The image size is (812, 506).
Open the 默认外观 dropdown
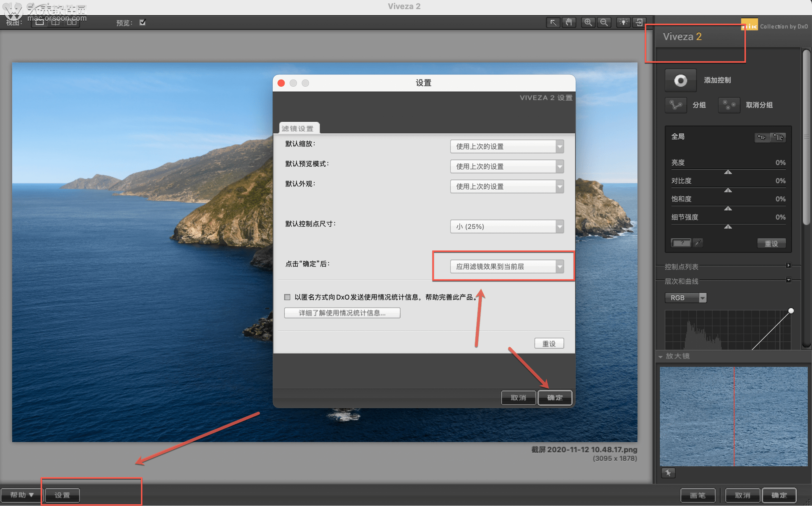(x=507, y=186)
